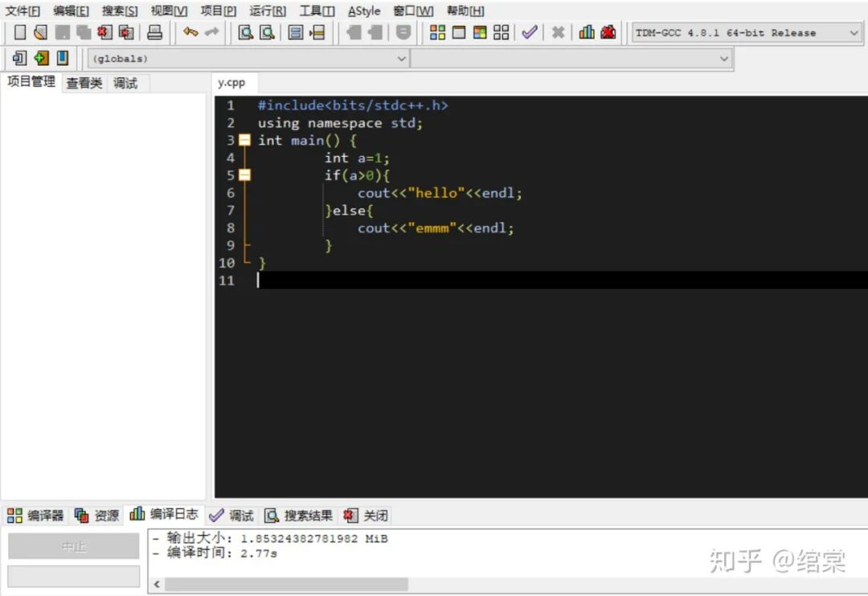The width and height of the screenshot is (868, 596).
Task: Collapse the if block fold marker on line 5
Action: 244,175
